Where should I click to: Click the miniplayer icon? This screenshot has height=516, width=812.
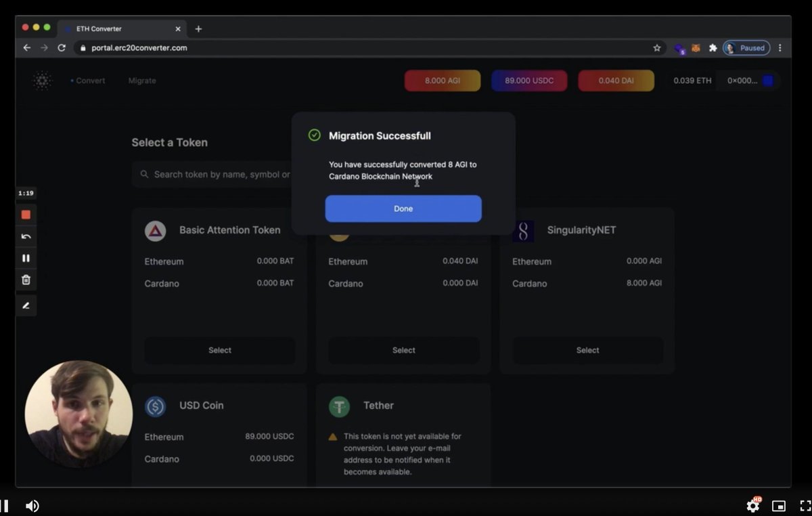click(779, 506)
